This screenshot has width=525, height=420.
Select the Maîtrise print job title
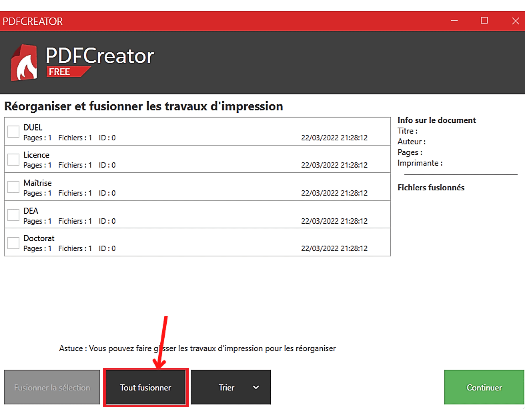pos(38,183)
